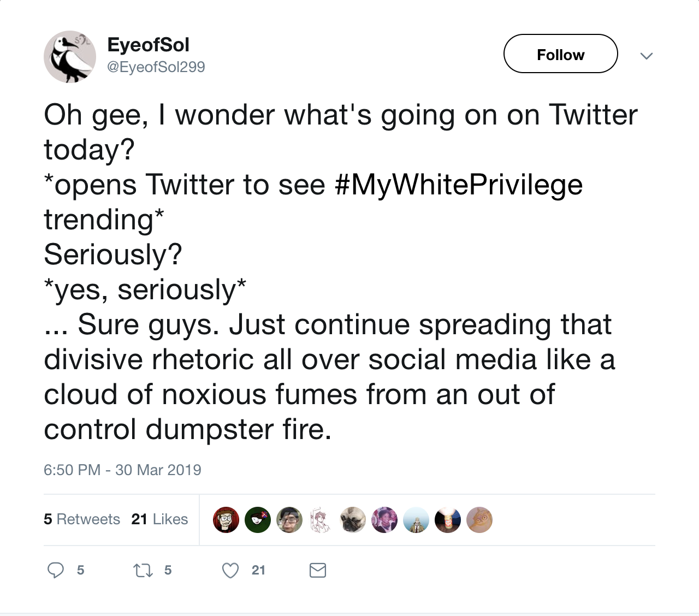Click the @EyeofSol299 handle

click(x=155, y=67)
